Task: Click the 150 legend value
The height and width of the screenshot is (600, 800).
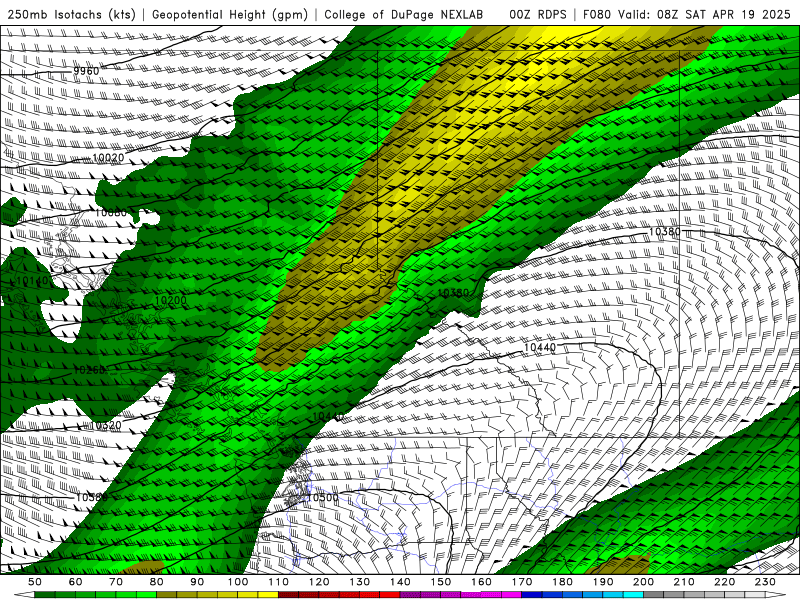Action: [x=441, y=582]
